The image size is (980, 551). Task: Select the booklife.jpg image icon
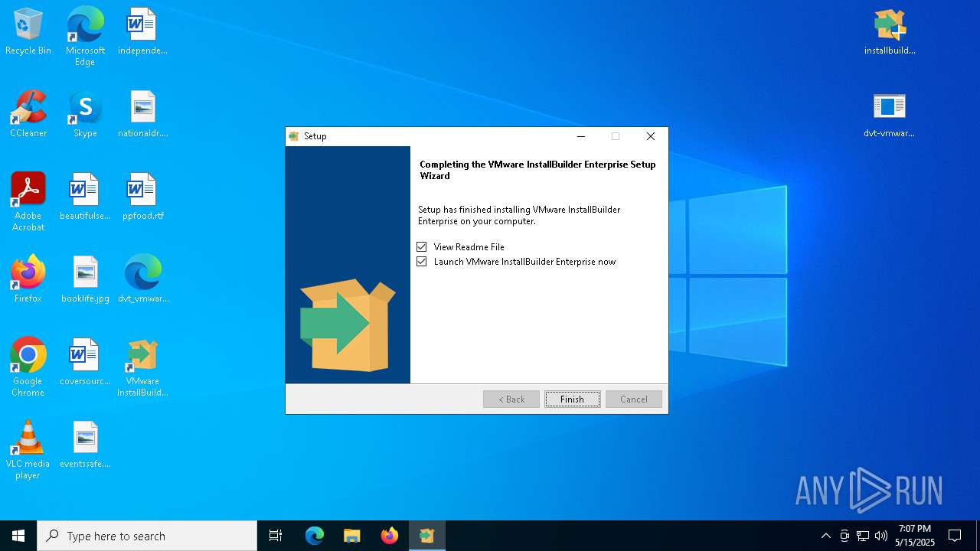point(85,279)
